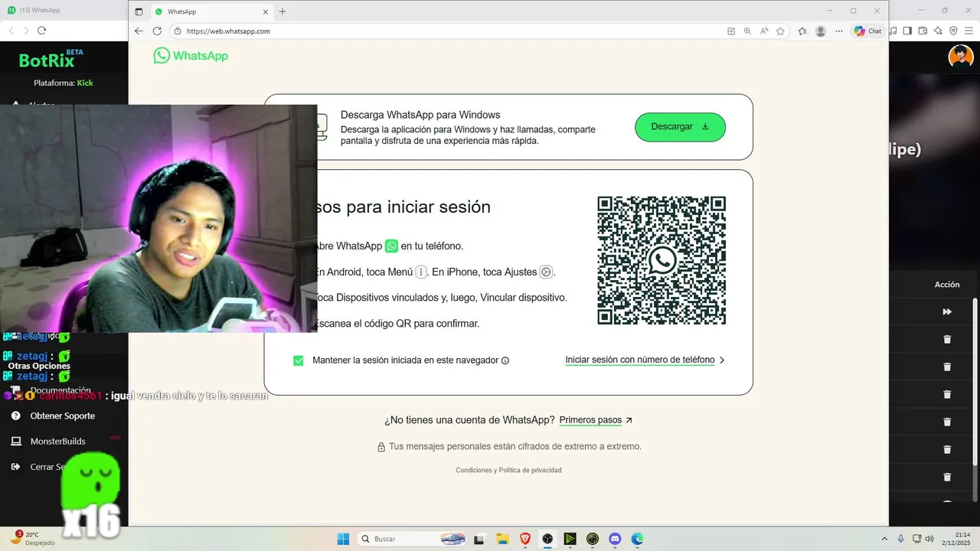Click the Read aloud icon in Edge
This screenshot has height=551, width=980.
click(x=764, y=31)
